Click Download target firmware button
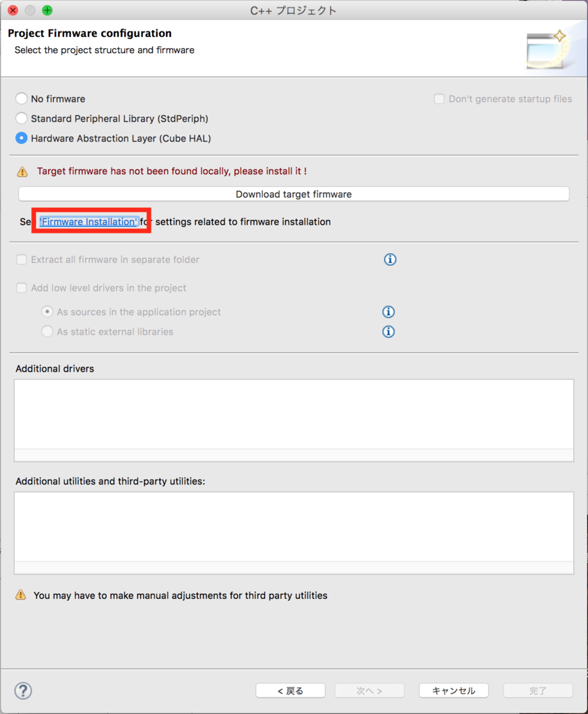The image size is (588, 714). 294,194
